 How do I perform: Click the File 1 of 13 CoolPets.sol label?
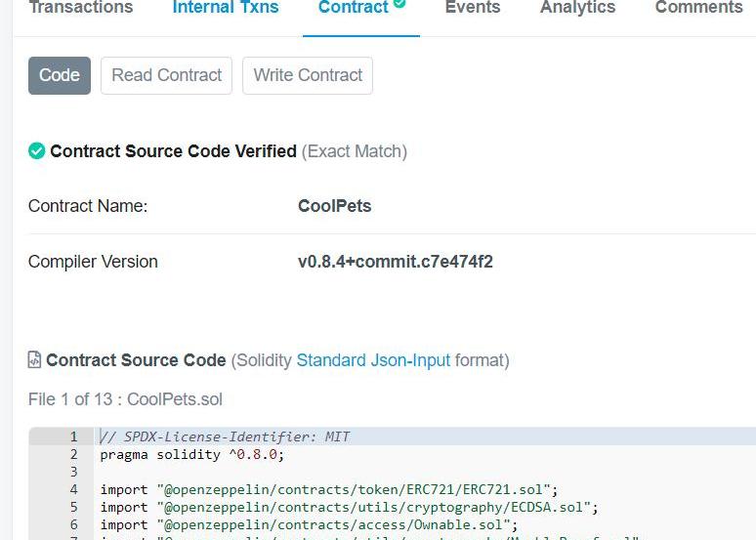point(126,399)
